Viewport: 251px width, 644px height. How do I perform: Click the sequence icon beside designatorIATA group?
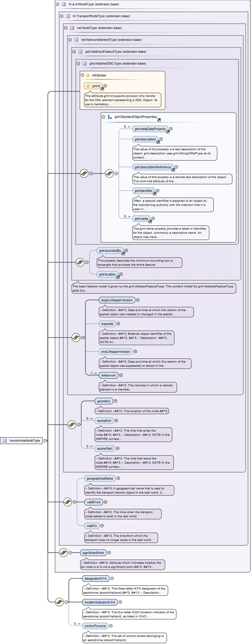point(59,602)
